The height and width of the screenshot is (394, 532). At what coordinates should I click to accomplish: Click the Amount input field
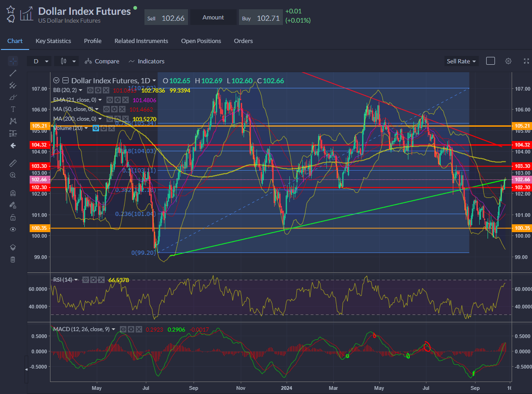pos(213,18)
